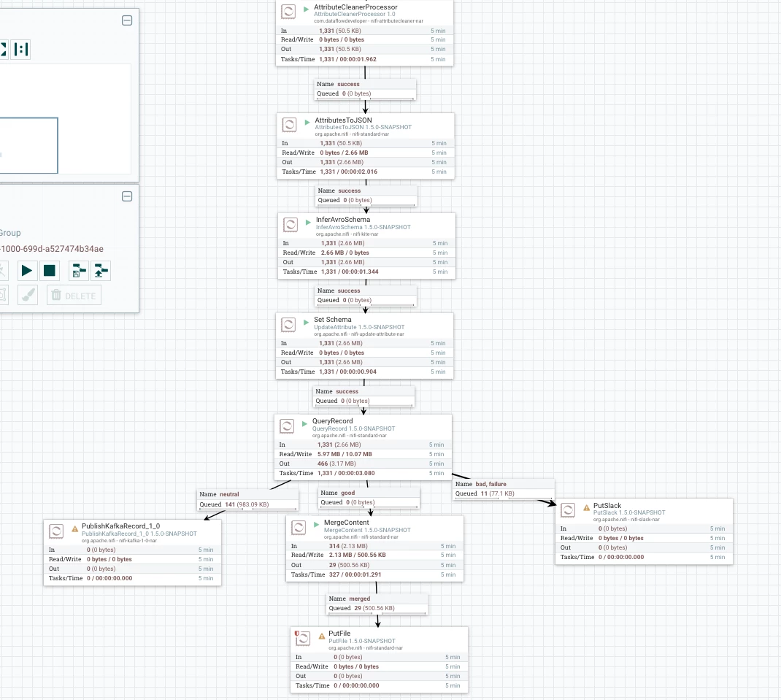This screenshot has width=781, height=700.
Task: Select the InferAvroSchema title text
Action: tap(342, 219)
